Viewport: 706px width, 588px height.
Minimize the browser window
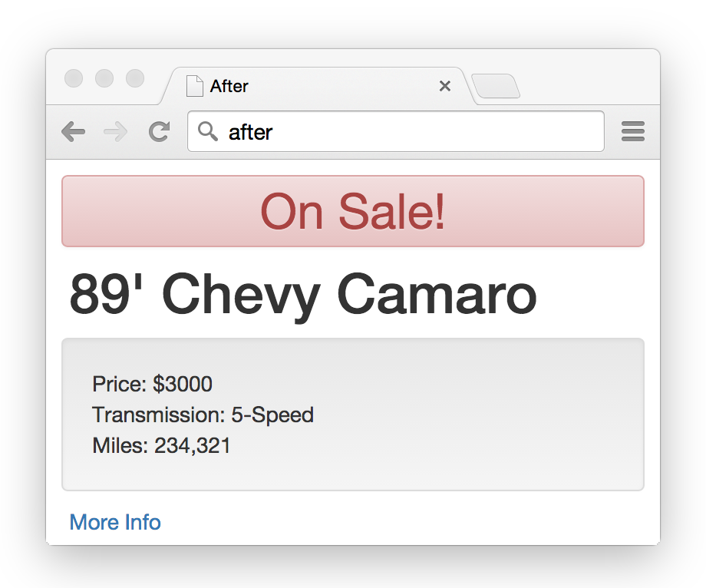pyautogui.click(x=104, y=78)
